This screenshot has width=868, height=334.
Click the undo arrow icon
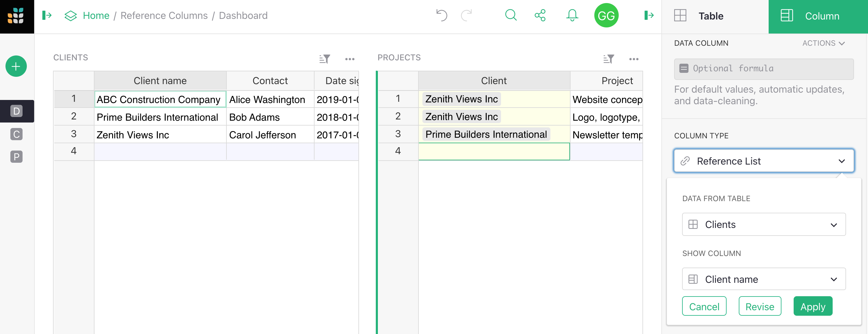coord(442,15)
